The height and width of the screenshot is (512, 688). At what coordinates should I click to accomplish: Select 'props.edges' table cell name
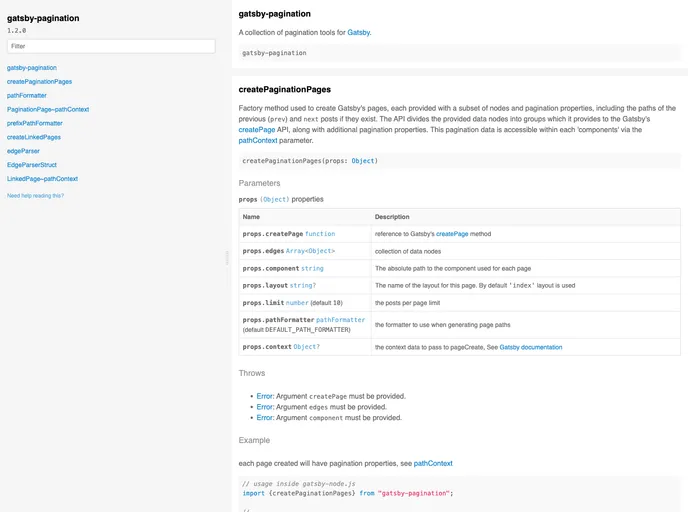coord(263,251)
